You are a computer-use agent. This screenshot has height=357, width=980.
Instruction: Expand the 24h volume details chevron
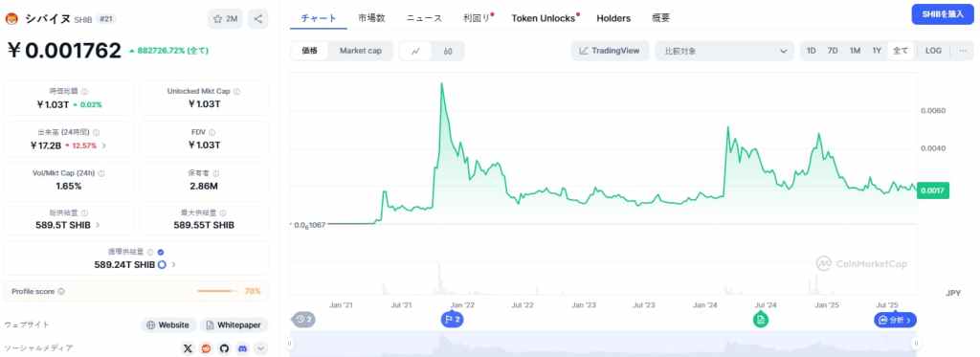tap(103, 145)
